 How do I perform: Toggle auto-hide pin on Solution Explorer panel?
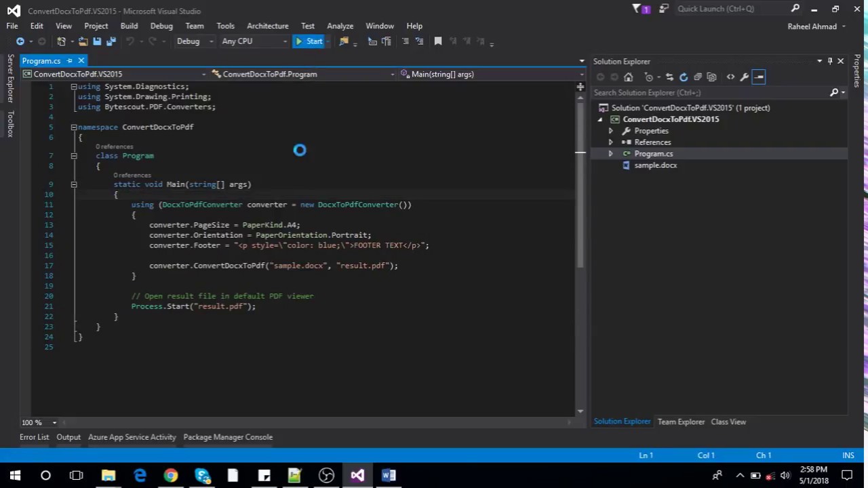[829, 62]
